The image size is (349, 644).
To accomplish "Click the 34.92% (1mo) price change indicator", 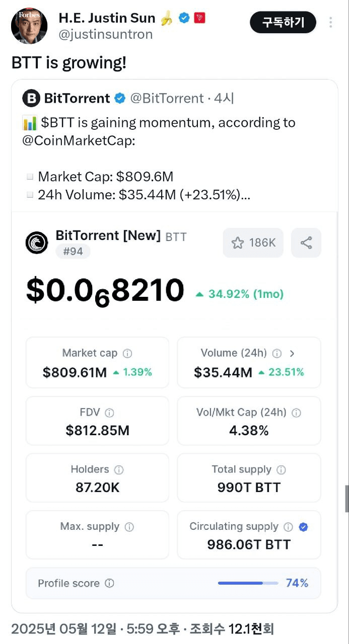I will pos(240,294).
